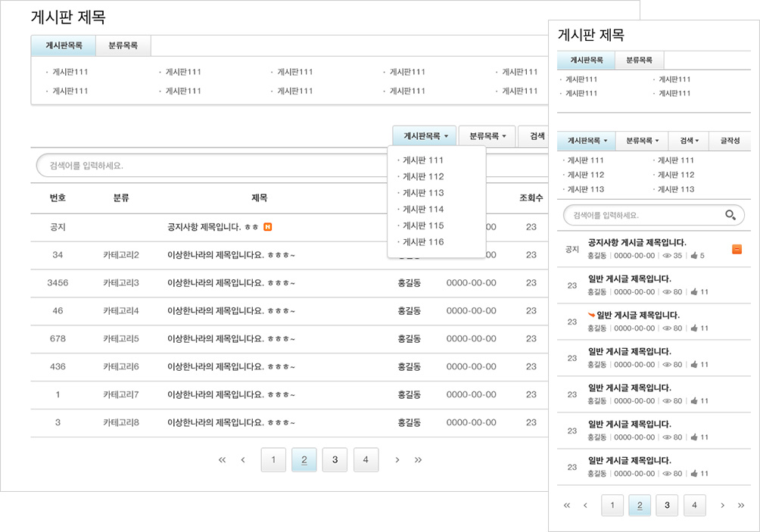The height and width of the screenshot is (532, 760).
Task: Select the mobile 게시판목록 top tab
Action: 586,61
